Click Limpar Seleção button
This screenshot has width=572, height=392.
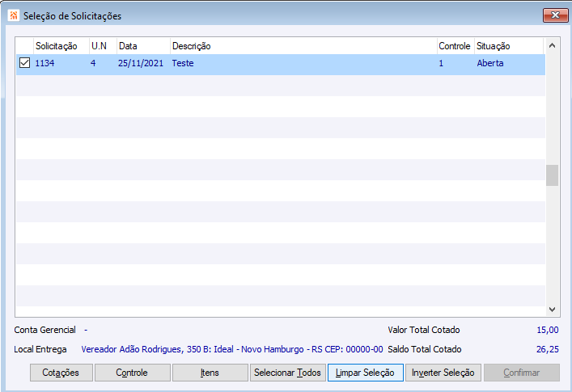click(365, 373)
